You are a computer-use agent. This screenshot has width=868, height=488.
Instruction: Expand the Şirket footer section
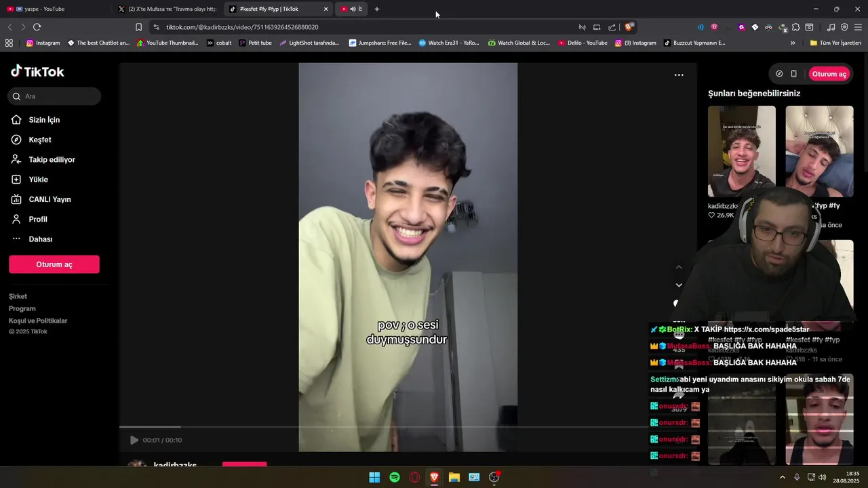18,296
